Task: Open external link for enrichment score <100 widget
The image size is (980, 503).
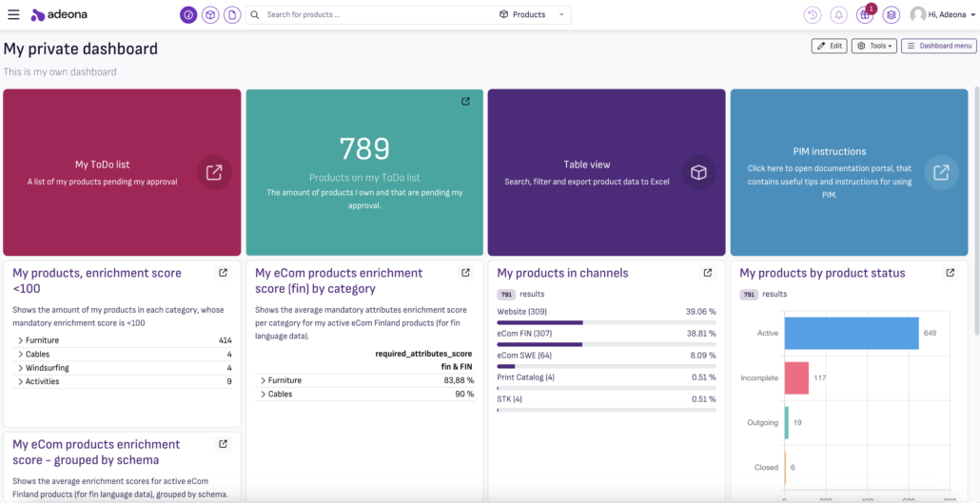Action: point(223,273)
